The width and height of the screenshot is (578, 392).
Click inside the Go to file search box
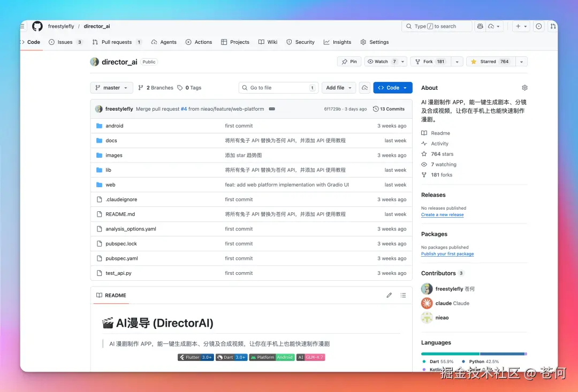tap(278, 88)
